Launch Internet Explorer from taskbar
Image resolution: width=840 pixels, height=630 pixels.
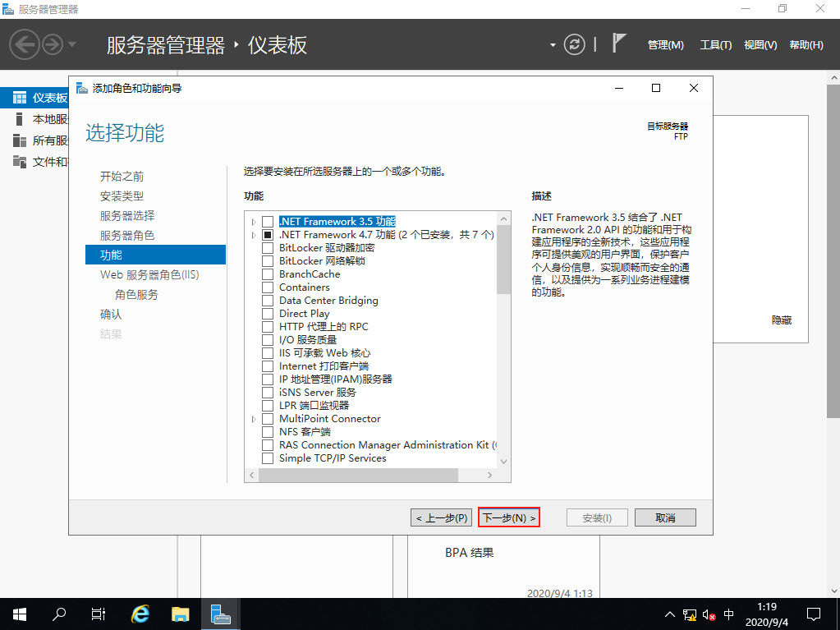click(140, 614)
